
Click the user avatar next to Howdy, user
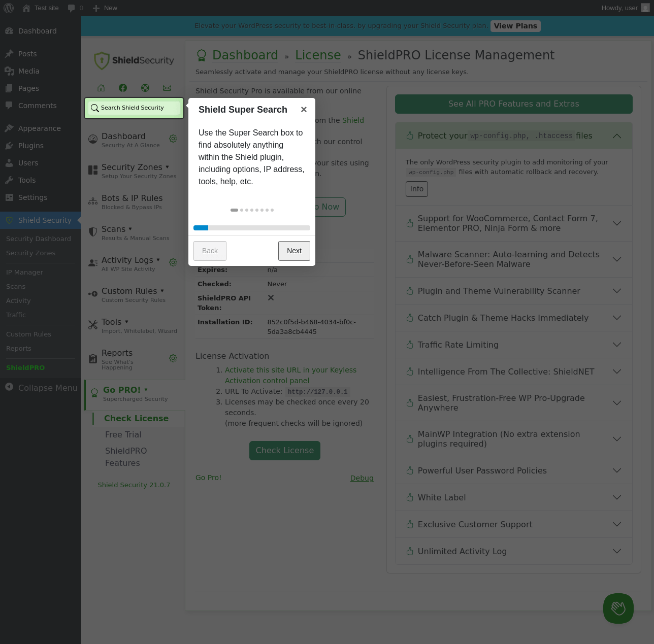coord(645,8)
